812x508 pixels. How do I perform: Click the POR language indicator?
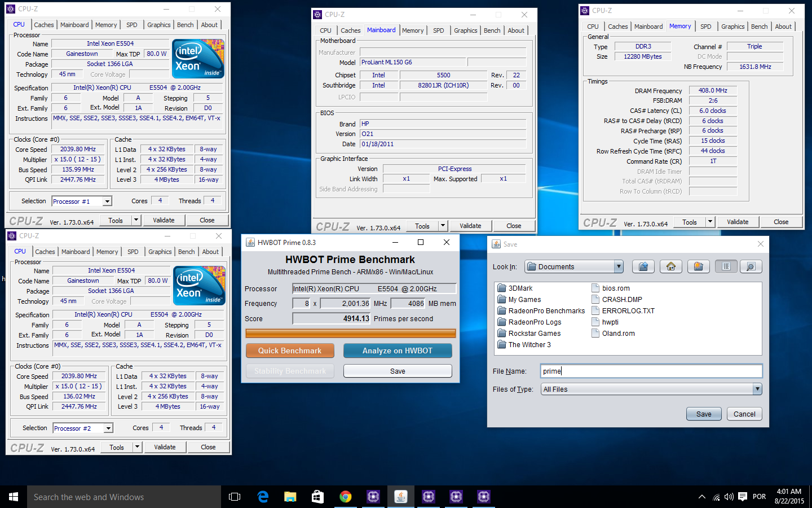tap(760, 497)
